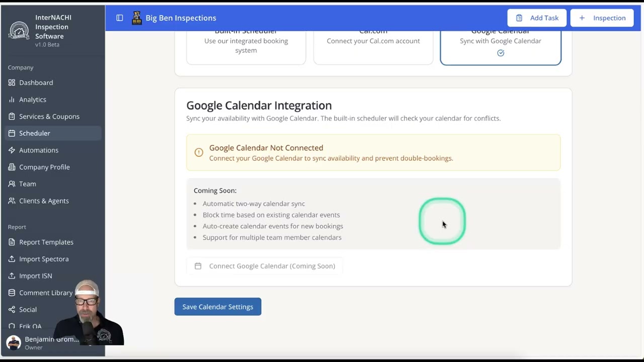
Task: Open Import ISN
Action: (x=53, y=276)
